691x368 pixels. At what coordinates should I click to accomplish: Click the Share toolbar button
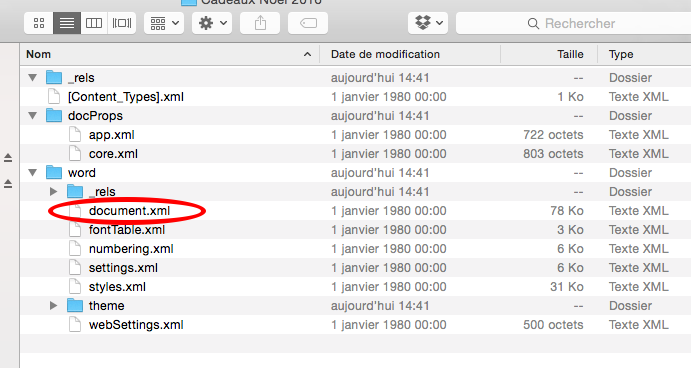coord(260,23)
